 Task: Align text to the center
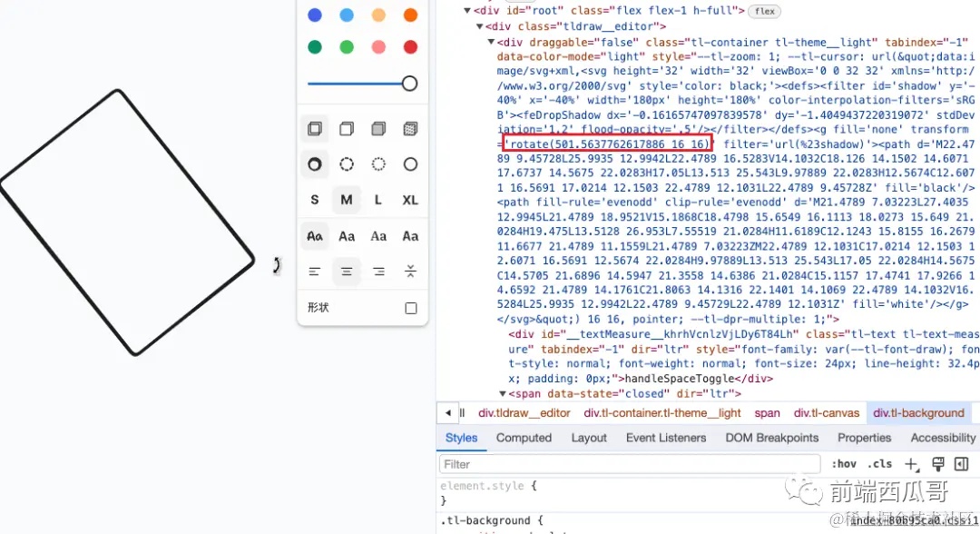347,272
